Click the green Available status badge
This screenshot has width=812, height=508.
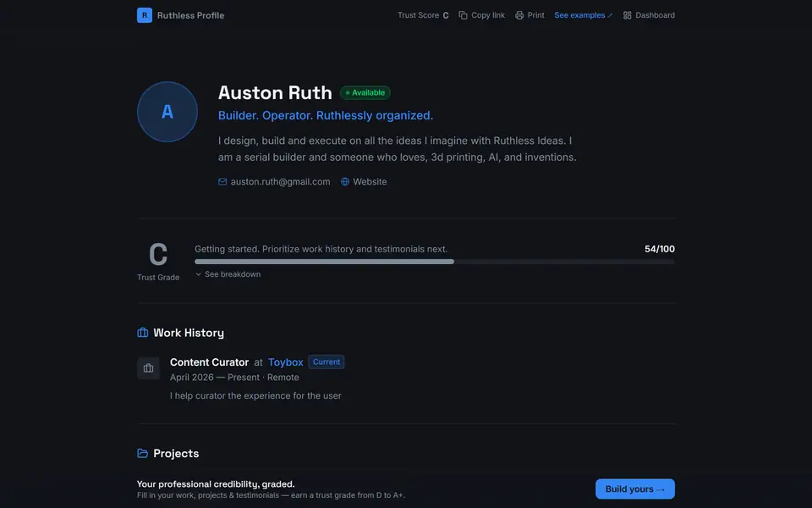(x=365, y=93)
